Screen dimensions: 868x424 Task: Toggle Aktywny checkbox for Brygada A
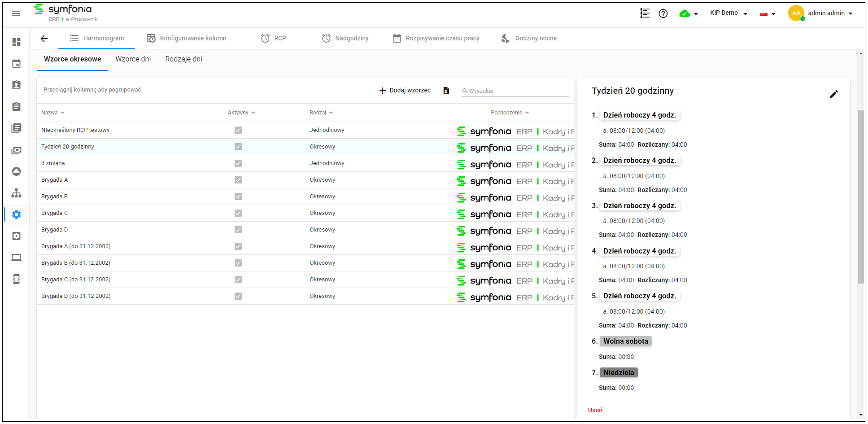pos(238,180)
